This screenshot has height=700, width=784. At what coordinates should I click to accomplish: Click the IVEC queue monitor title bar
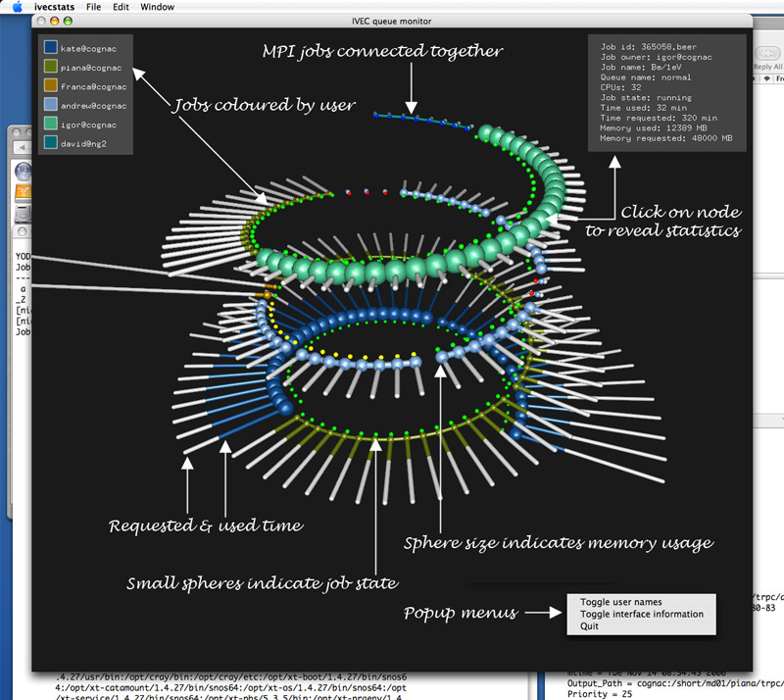tap(391, 21)
